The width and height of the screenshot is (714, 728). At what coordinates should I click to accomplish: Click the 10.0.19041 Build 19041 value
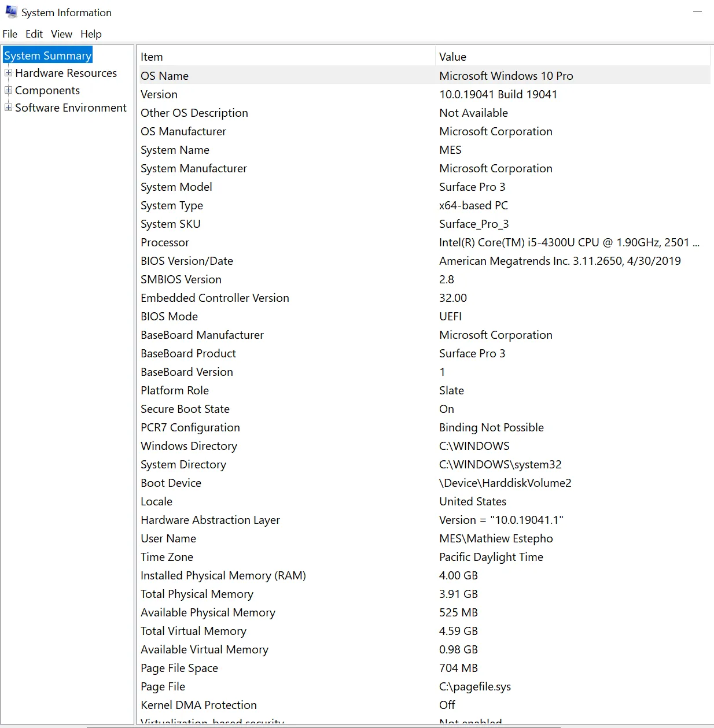(x=498, y=94)
